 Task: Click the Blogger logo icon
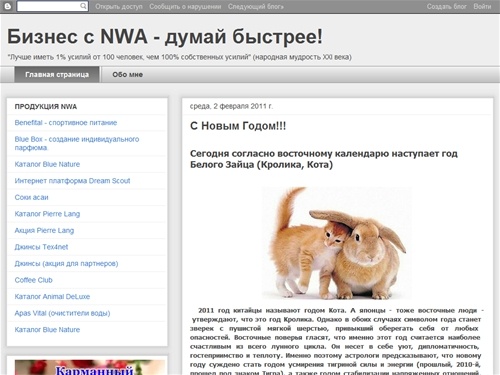pos(7,6)
